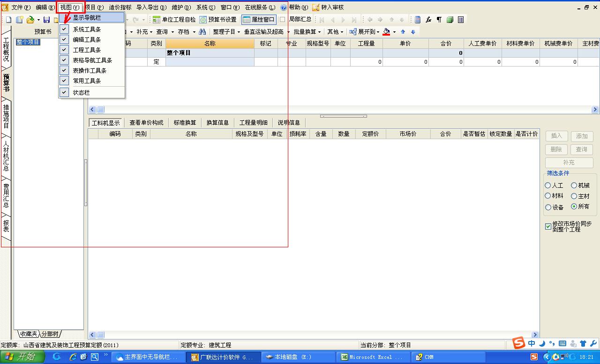Click the paragraph mark icon
This screenshot has width=600, height=364.
(x=439, y=20)
